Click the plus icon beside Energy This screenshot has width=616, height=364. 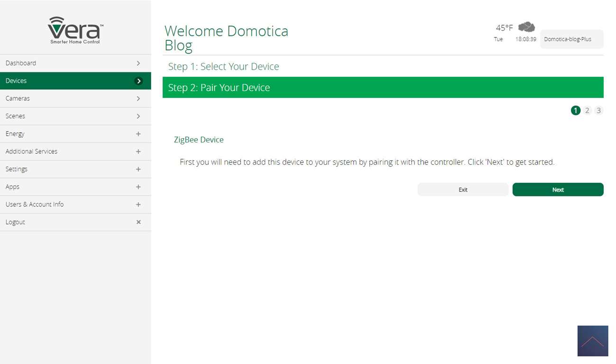pyautogui.click(x=138, y=134)
